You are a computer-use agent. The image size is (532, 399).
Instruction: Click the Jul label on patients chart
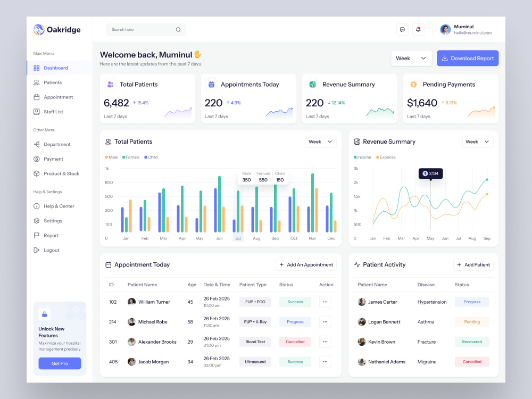tap(238, 238)
